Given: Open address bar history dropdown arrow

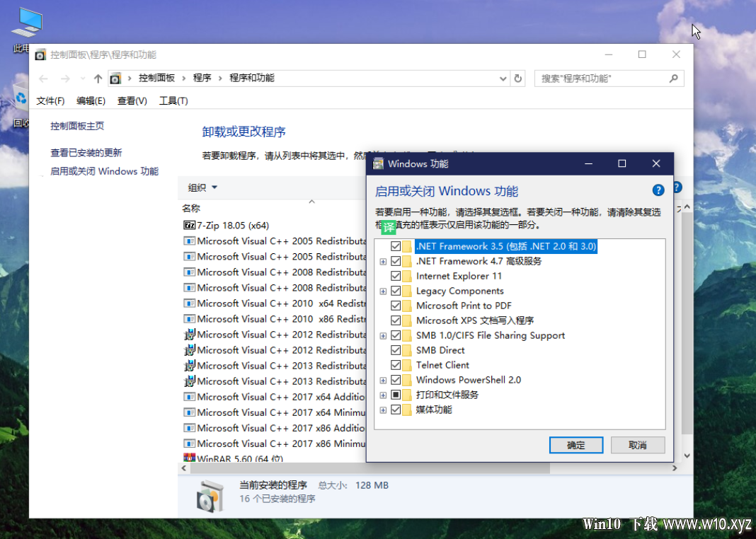Looking at the screenshot, I should coord(503,79).
